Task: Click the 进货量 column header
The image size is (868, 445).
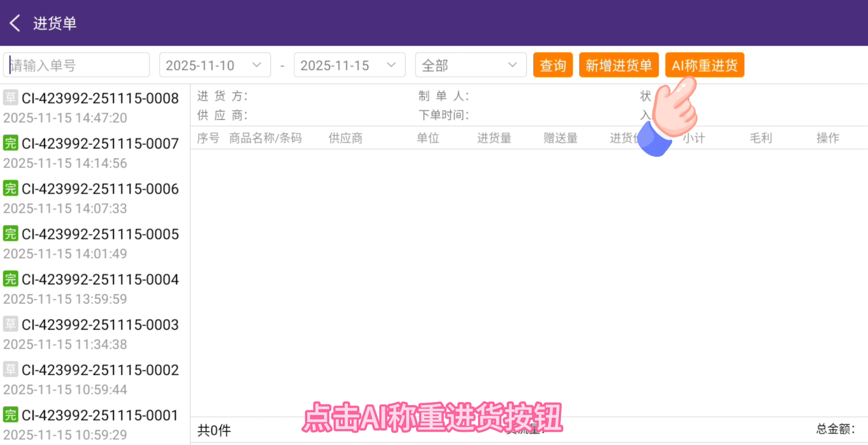Action: [494, 138]
